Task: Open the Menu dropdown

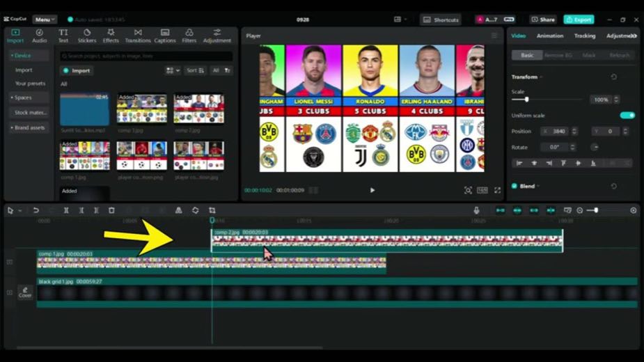Action: 45,19
